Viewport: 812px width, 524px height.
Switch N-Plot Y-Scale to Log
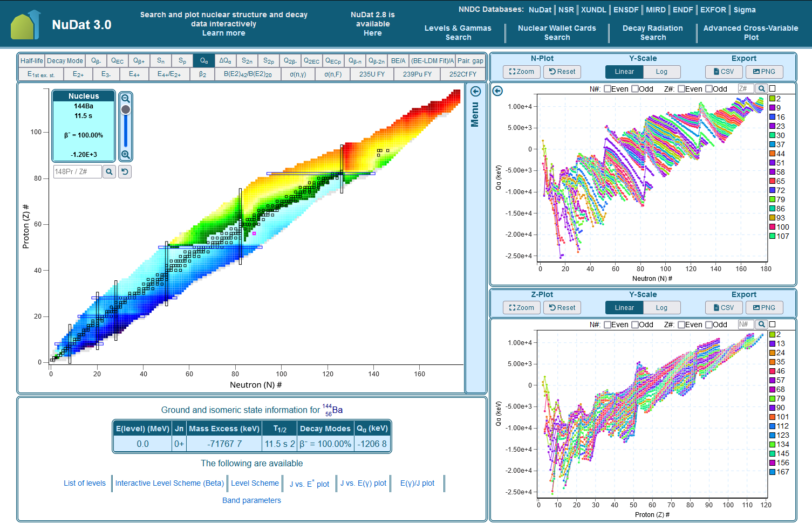(x=661, y=72)
